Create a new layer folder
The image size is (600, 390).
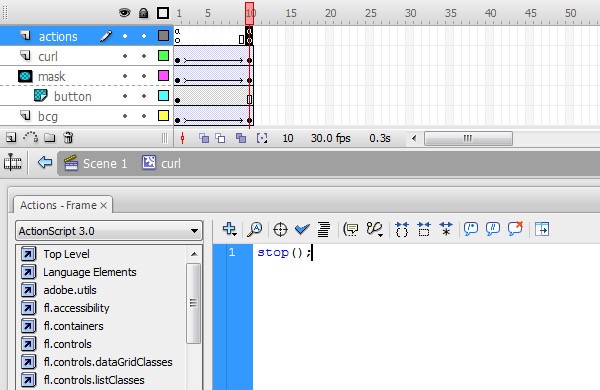click(50, 137)
